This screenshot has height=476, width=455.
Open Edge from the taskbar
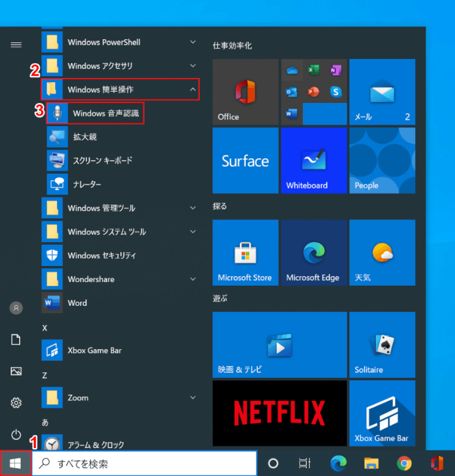[x=338, y=464]
